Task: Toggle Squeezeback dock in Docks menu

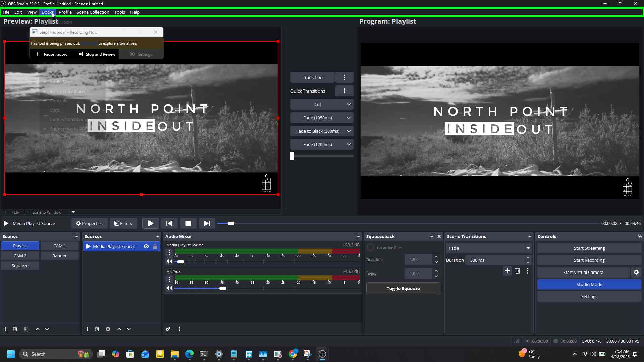Action: coord(63,129)
